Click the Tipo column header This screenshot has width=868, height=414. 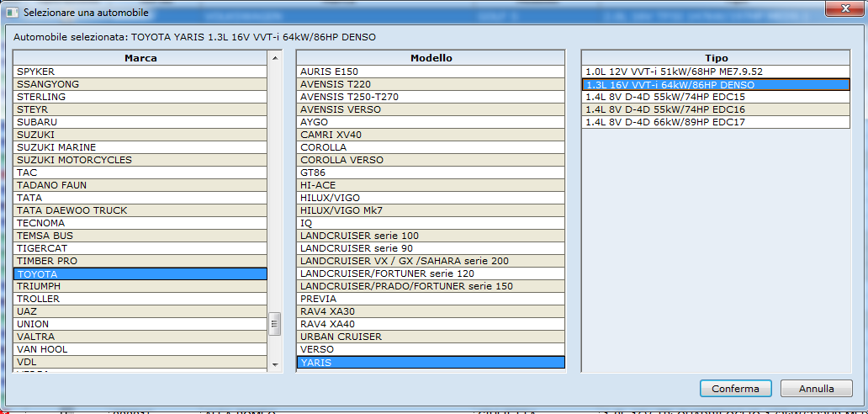pos(716,57)
